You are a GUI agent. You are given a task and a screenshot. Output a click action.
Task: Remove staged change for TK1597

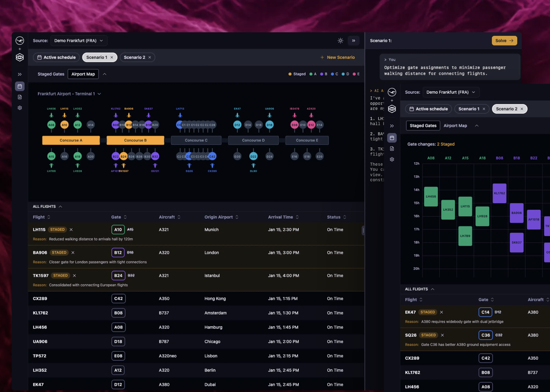(x=74, y=276)
